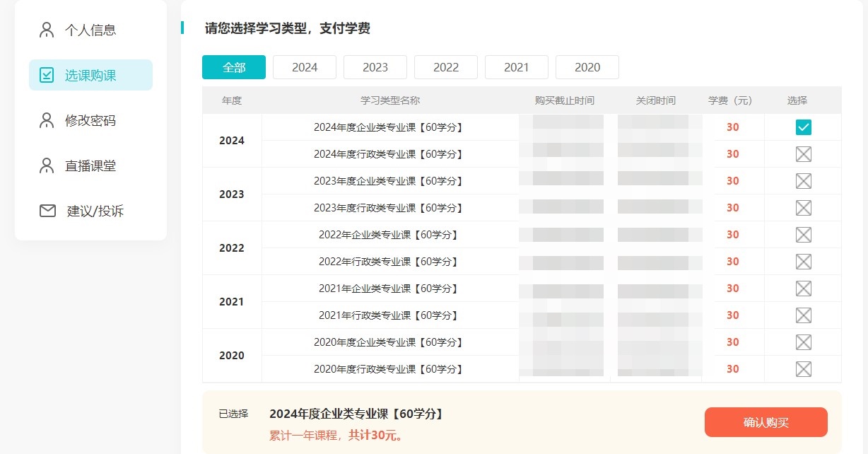Screen dimensions: 868x454
Task: Tick the 2023年度企业类专业课 checkbox
Action: pyautogui.click(x=803, y=181)
